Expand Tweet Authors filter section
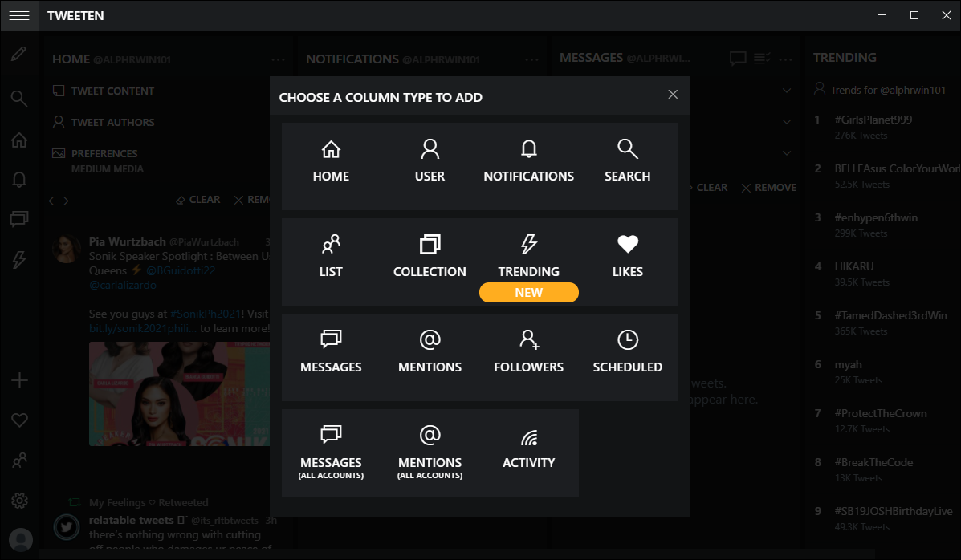Viewport: 961px width, 560px height. pos(112,123)
